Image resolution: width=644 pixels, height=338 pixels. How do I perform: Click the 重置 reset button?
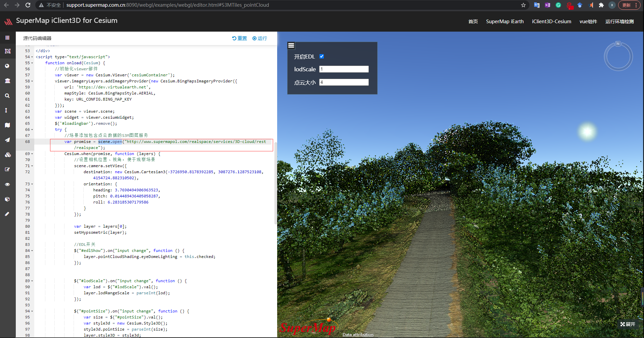pos(240,38)
